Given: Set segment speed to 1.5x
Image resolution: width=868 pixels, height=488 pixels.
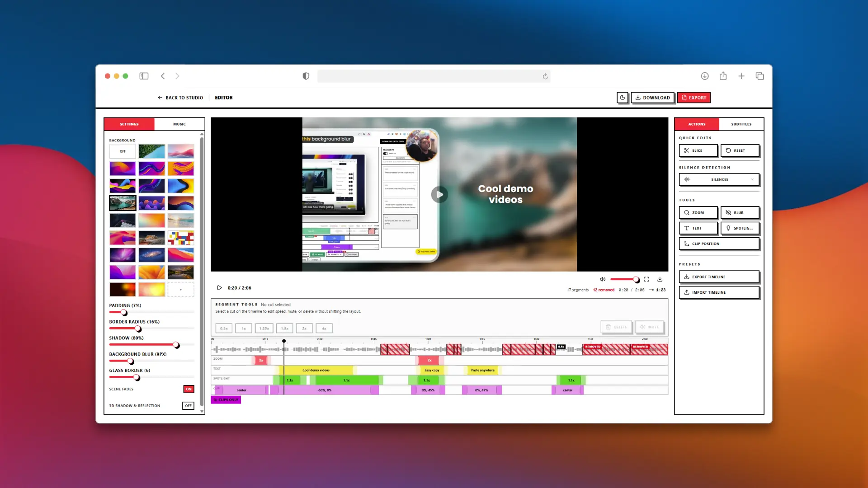Looking at the screenshot, I should 284,328.
